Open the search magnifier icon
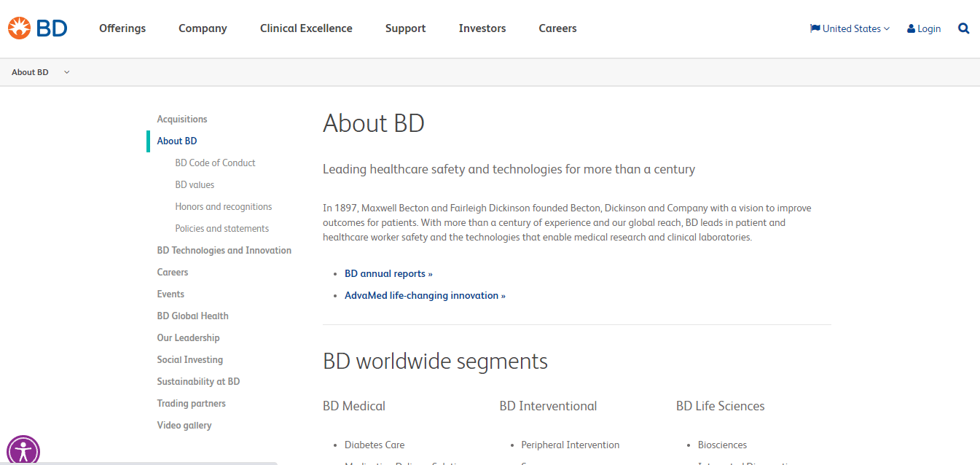This screenshot has height=465, width=980. point(963,28)
